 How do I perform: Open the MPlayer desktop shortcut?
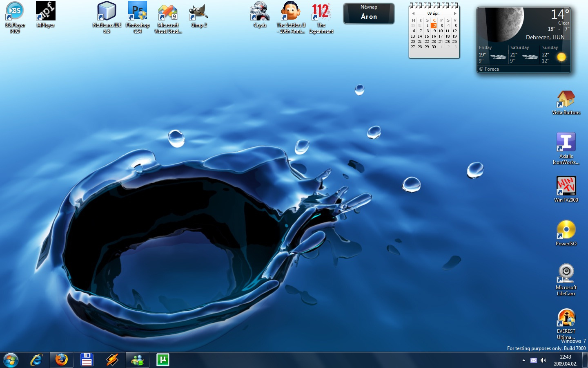pos(46,14)
